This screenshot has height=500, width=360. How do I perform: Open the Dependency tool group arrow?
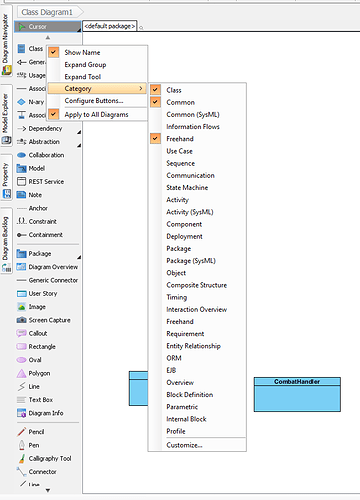pyautogui.click(x=79, y=132)
